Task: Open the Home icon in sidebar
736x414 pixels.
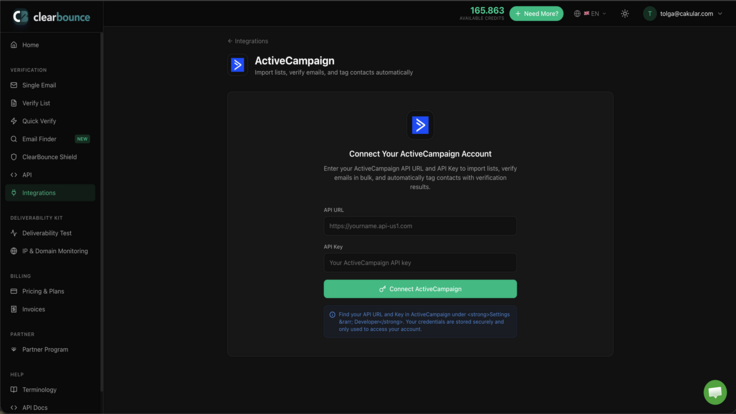Action: click(x=14, y=45)
